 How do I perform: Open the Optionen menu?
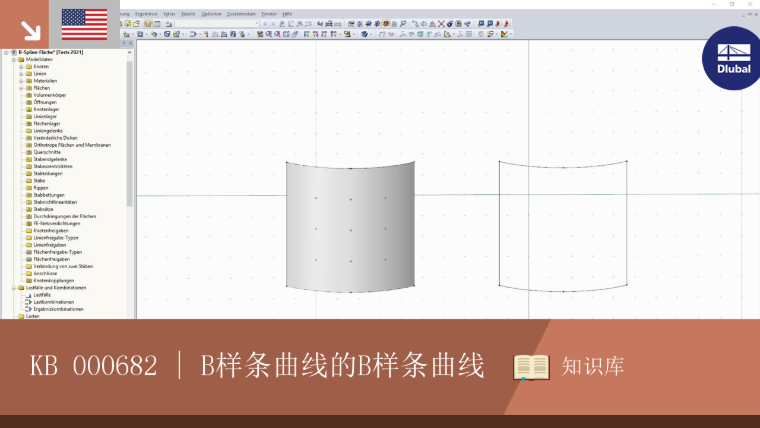pyautogui.click(x=211, y=14)
